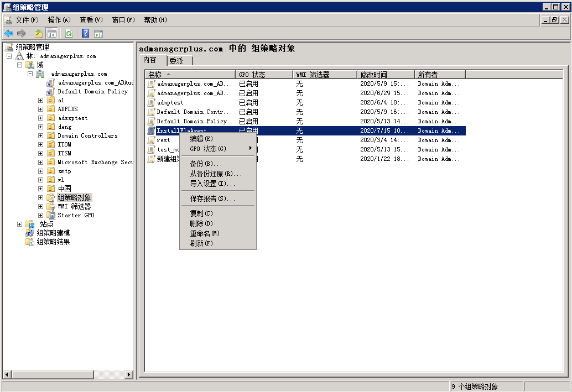Sort by the 修改时间 column header

pyautogui.click(x=385, y=75)
